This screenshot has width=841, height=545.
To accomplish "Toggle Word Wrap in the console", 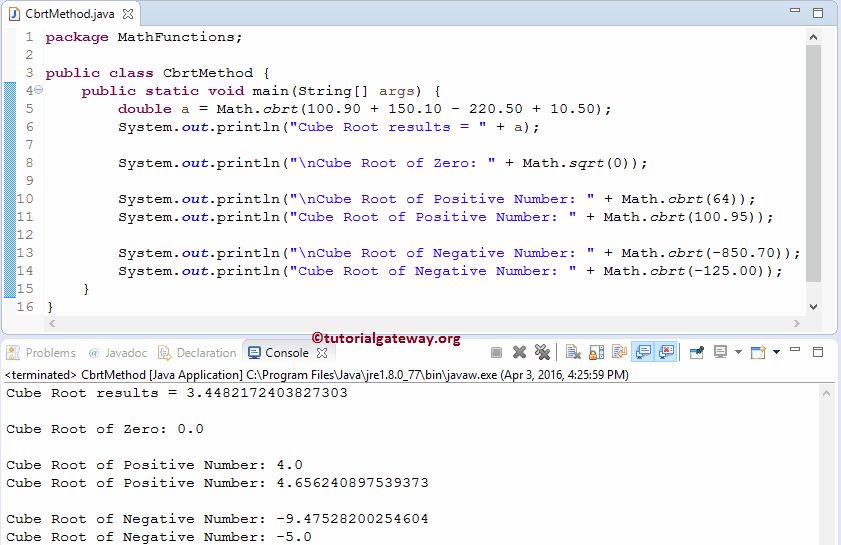I will pos(619,352).
